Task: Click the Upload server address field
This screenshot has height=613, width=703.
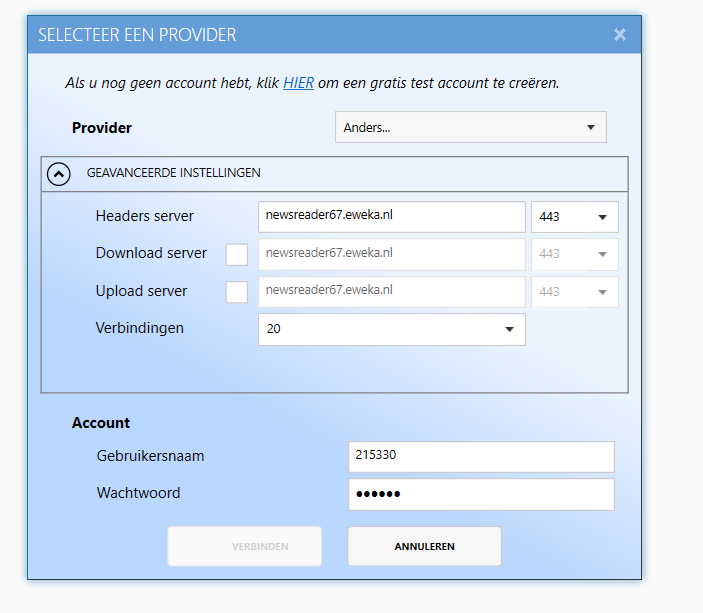Action: click(x=391, y=292)
